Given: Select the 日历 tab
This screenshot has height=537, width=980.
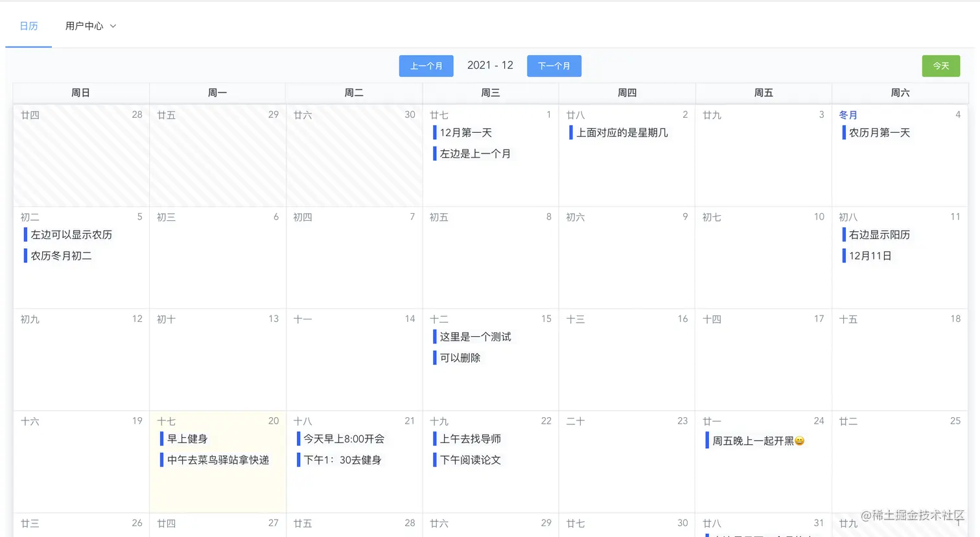Looking at the screenshot, I should tap(29, 26).
